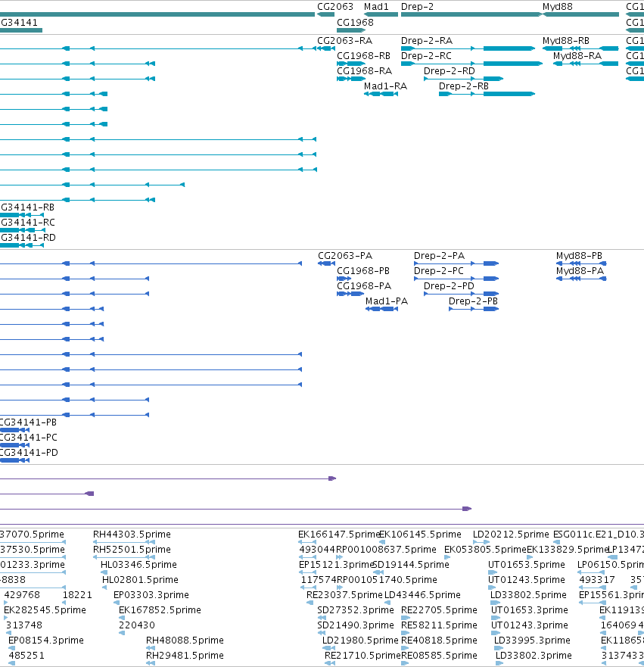Select EST LD20212.5prime
644x667 pixels.
511,535
